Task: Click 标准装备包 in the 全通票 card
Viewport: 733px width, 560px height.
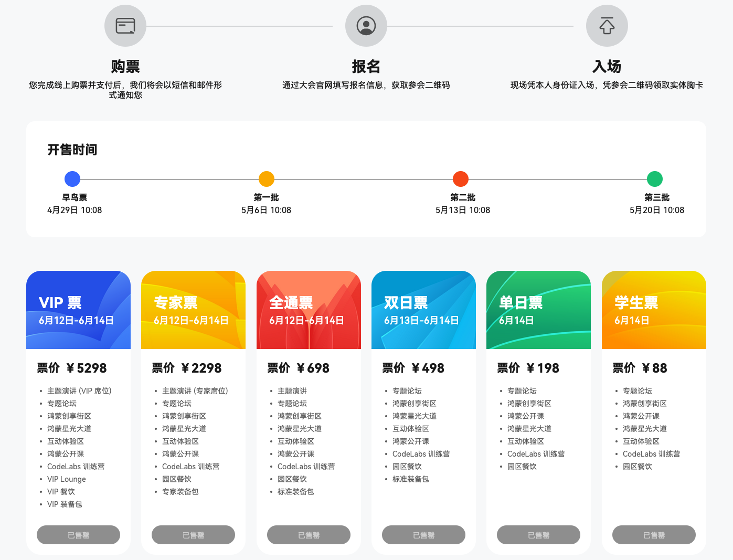Action: (x=296, y=492)
